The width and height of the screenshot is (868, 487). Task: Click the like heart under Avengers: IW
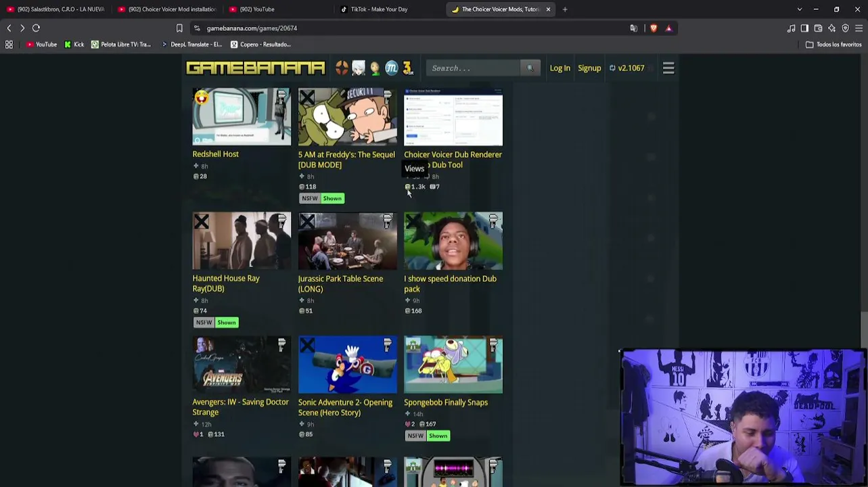196,434
